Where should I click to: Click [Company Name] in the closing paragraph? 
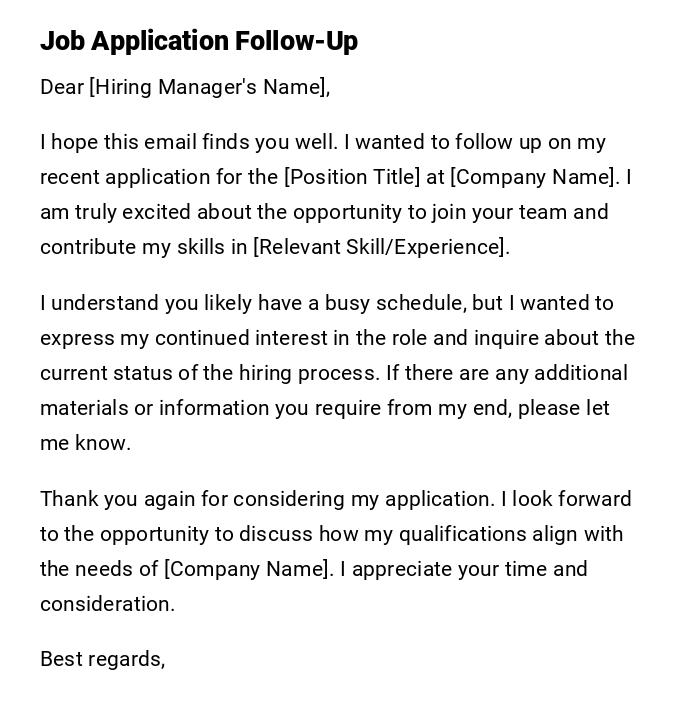click(x=246, y=569)
